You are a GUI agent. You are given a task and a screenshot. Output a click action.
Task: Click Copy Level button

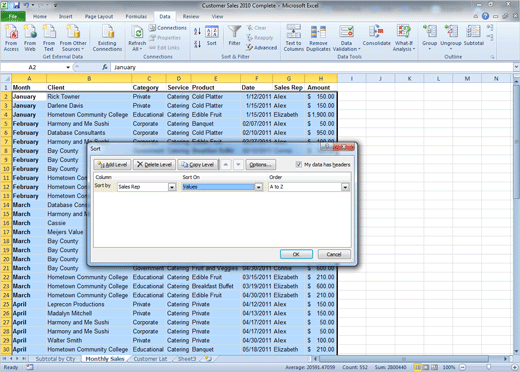click(198, 164)
